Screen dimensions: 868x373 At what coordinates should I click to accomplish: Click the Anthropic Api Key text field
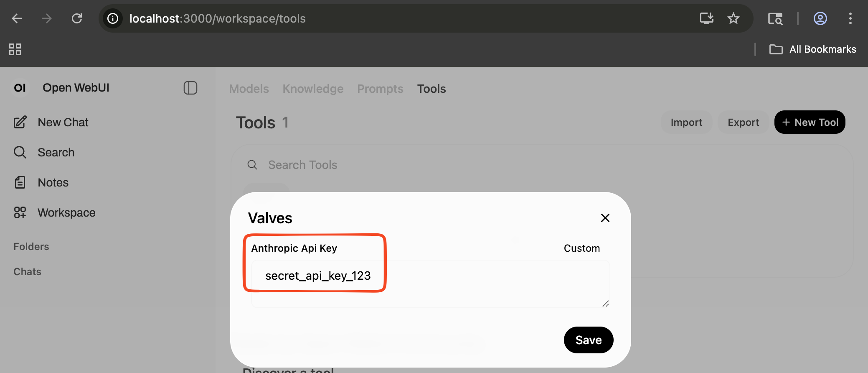tap(430, 284)
